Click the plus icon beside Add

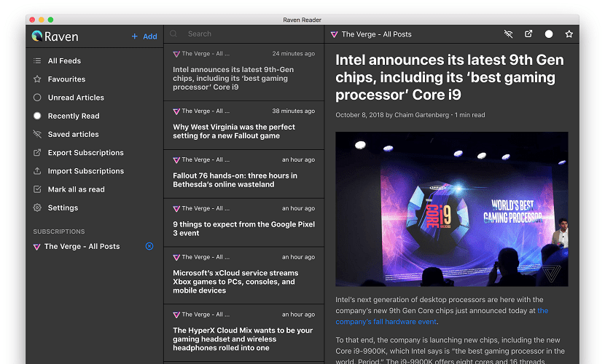coord(134,36)
